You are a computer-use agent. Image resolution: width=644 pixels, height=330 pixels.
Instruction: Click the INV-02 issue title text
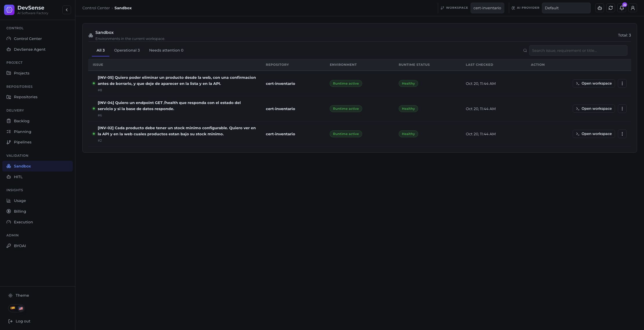(177, 131)
